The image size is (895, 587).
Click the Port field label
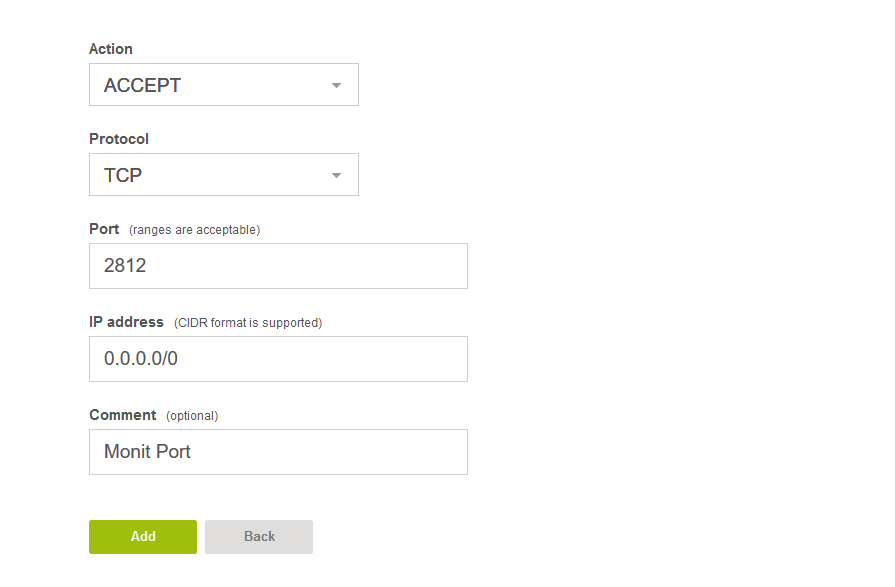(x=104, y=229)
